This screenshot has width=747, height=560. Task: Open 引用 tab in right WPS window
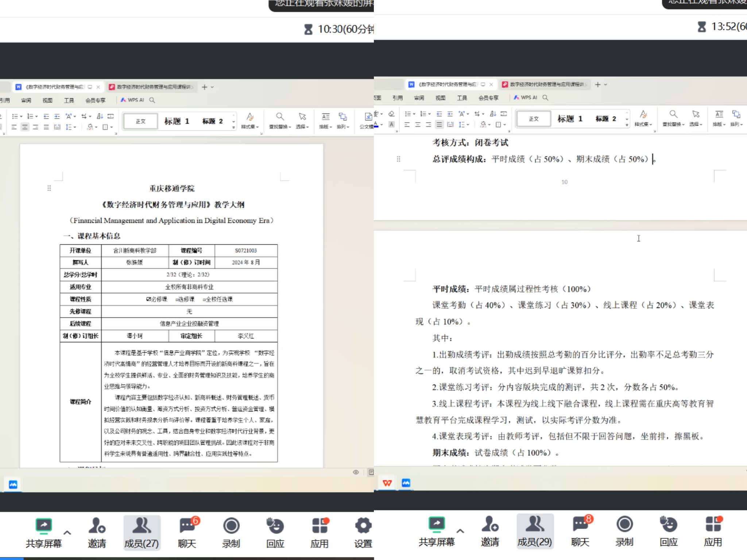pyautogui.click(x=398, y=98)
